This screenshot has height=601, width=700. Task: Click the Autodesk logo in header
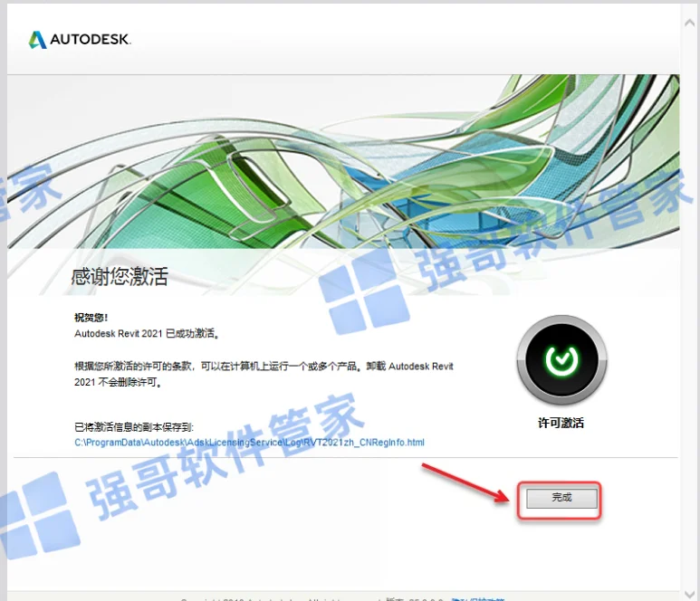pyautogui.click(x=80, y=39)
